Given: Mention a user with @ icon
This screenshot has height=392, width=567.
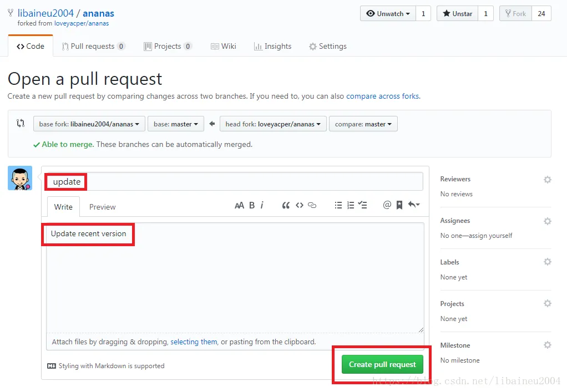Looking at the screenshot, I should [x=387, y=205].
